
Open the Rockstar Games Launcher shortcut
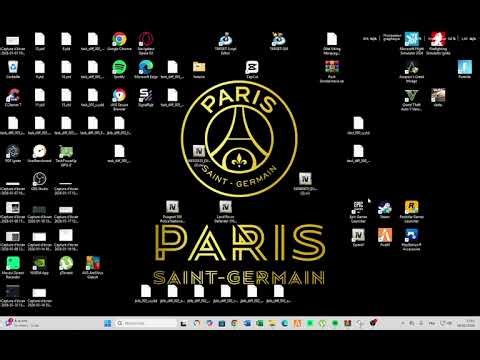pyautogui.click(x=412, y=211)
